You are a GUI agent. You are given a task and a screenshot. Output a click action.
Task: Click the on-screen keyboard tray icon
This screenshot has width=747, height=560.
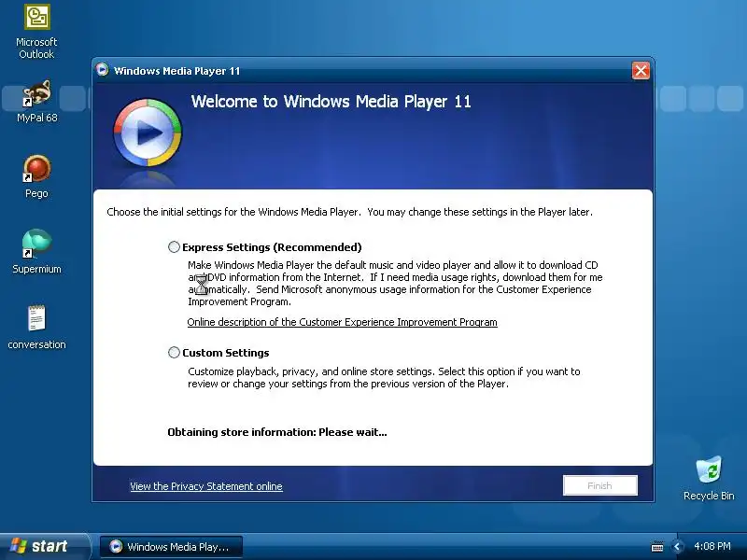tap(657, 547)
